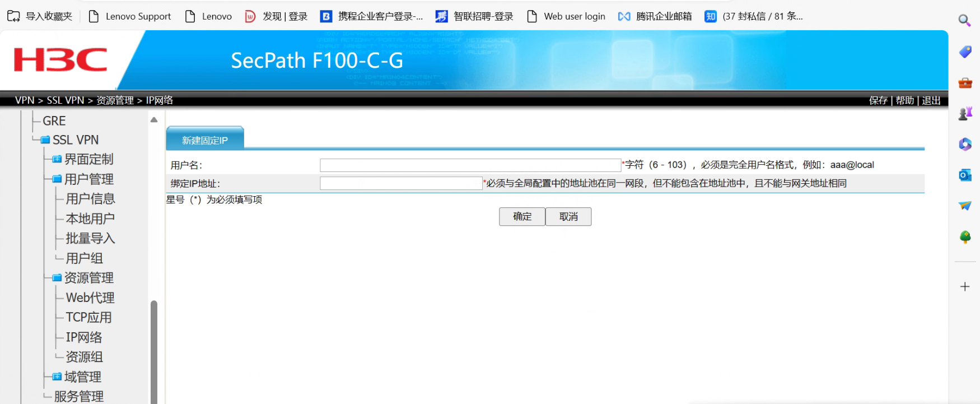980x404 pixels.
Task: Open the 发现 | 登录 bookmark
Action: pos(277,16)
